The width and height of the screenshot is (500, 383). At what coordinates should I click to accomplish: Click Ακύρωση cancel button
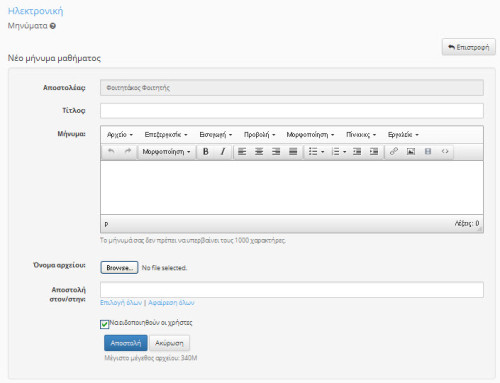[x=169, y=343]
